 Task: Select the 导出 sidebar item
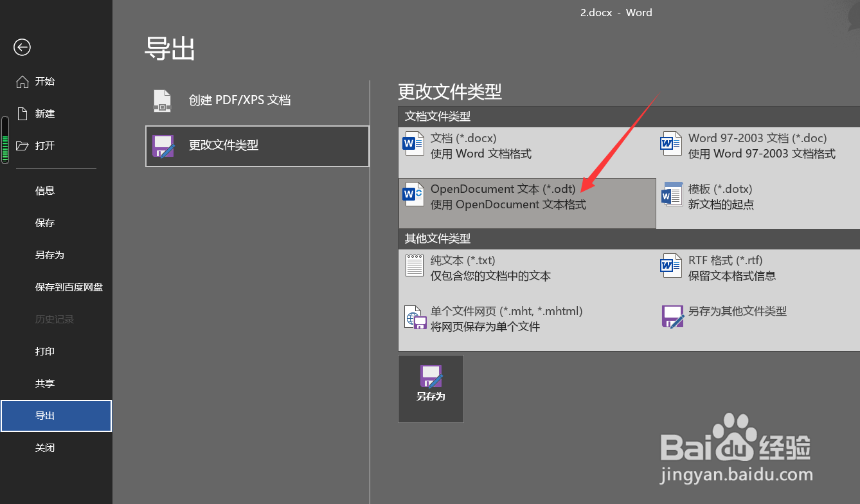click(56, 416)
